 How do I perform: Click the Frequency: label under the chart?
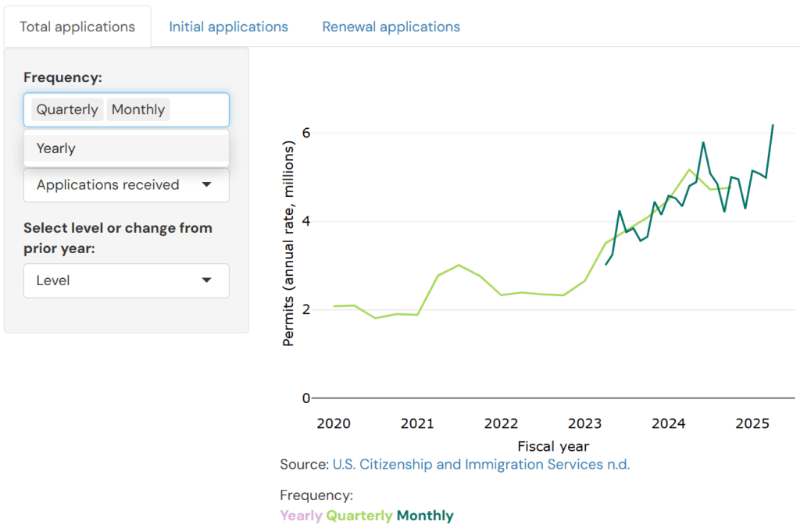point(316,495)
